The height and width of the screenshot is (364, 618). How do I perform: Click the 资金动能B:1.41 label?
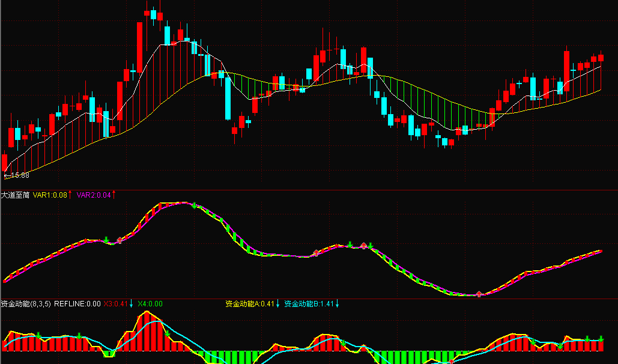309,304
